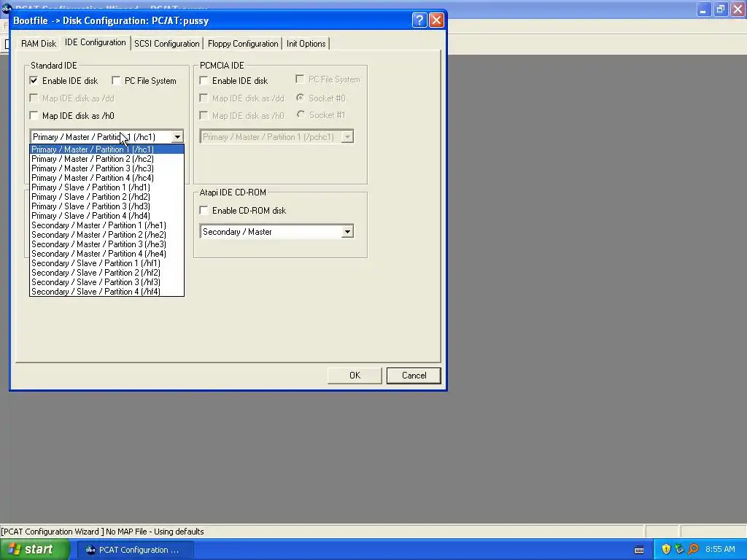Choose Secondary / Master / Partition 1 (/he1)
747x560 pixels.
pyautogui.click(x=107, y=226)
